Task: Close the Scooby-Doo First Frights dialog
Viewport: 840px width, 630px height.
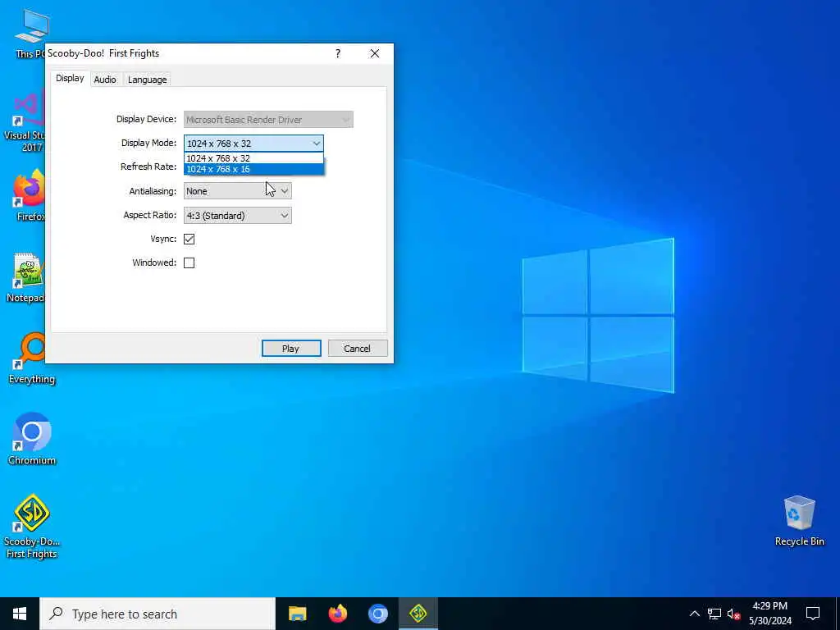Action: tap(375, 53)
